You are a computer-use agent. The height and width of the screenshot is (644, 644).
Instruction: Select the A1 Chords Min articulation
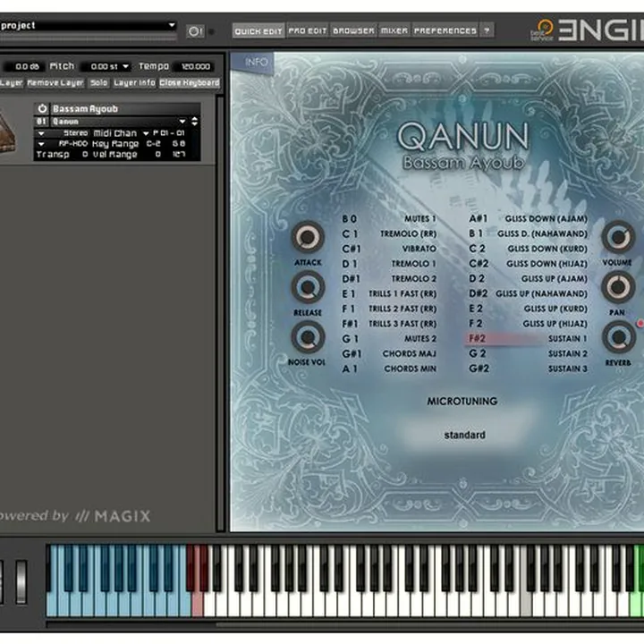point(389,369)
